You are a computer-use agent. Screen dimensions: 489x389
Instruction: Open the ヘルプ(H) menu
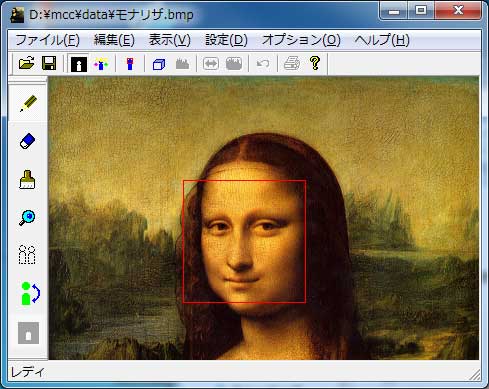(382, 40)
